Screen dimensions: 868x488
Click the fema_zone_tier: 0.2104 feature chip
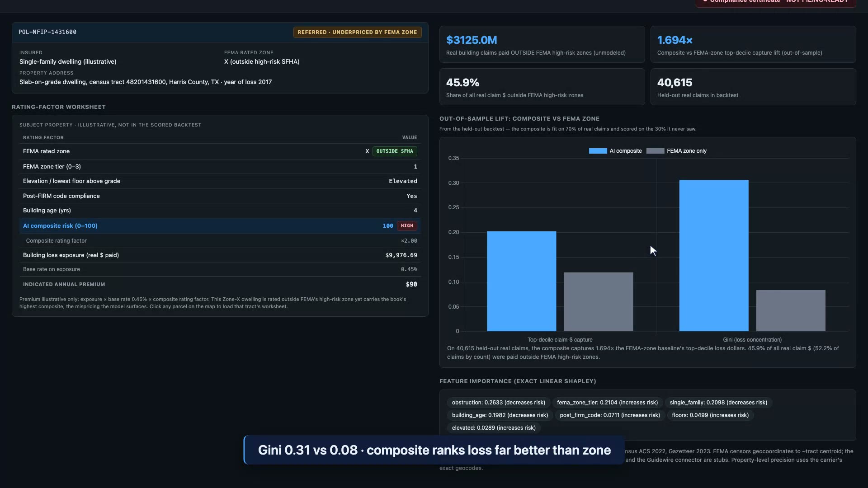[x=607, y=403]
